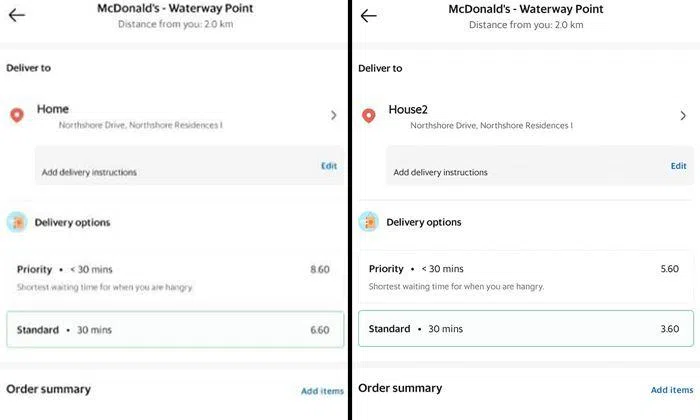
Task: Tap right screen delivery options scooter icon
Action: point(369,222)
